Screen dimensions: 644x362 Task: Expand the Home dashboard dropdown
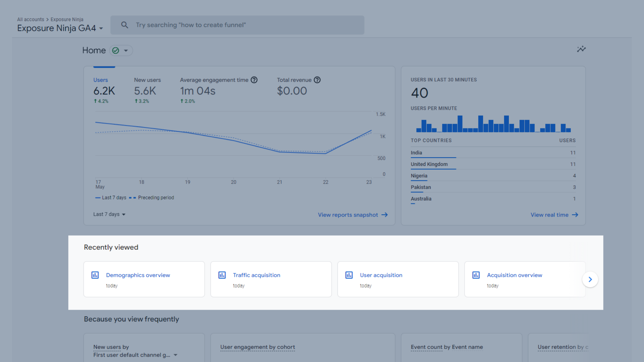click(126, 50)
